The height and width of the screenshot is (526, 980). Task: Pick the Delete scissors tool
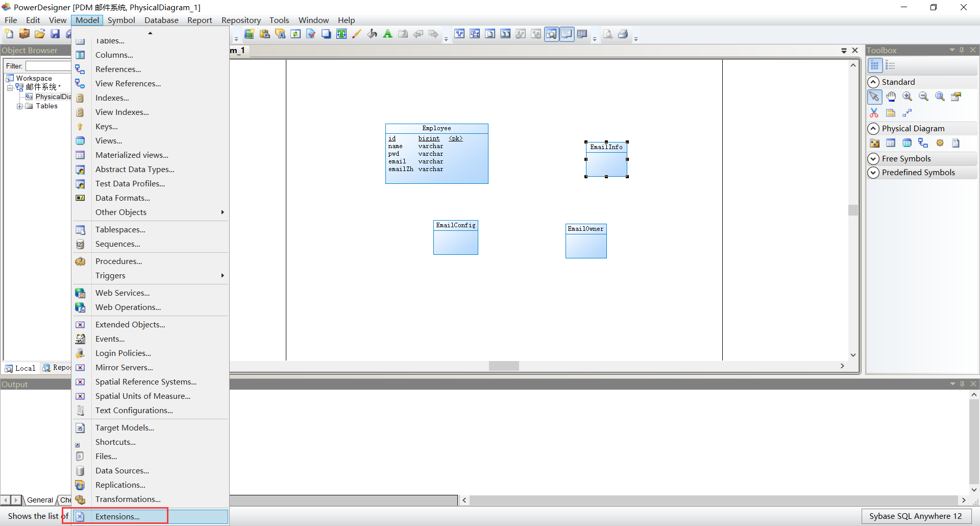(874, 113)
